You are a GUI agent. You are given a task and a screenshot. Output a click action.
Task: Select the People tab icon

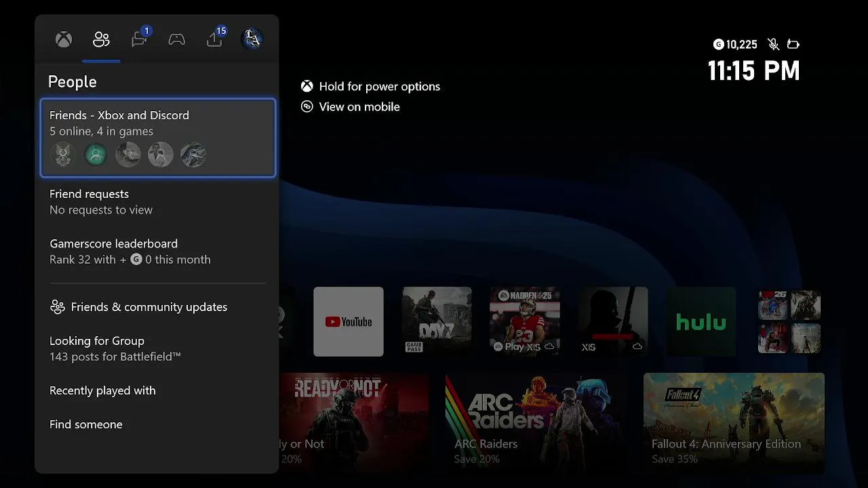click(x=101, y=39)
